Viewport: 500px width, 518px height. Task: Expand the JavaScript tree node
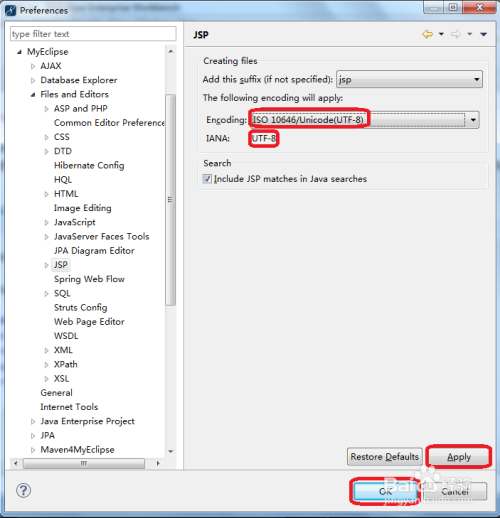click(46, 223)
